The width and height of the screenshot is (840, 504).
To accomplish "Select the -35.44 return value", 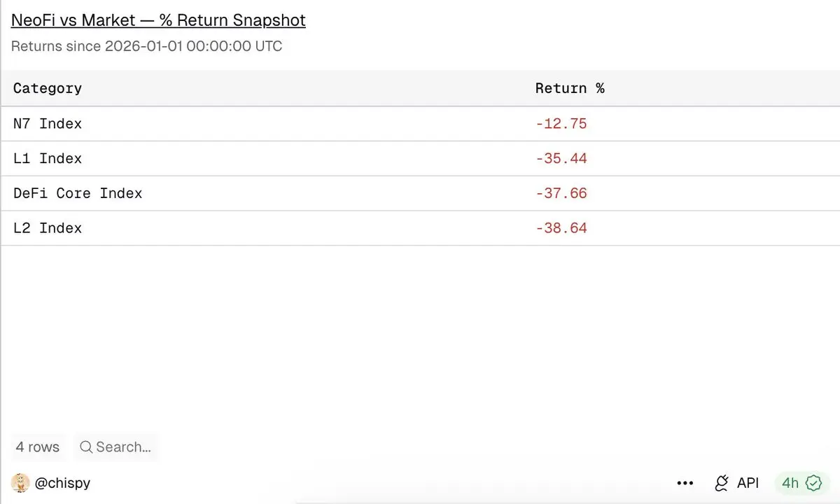I will (x=561, y=159).
